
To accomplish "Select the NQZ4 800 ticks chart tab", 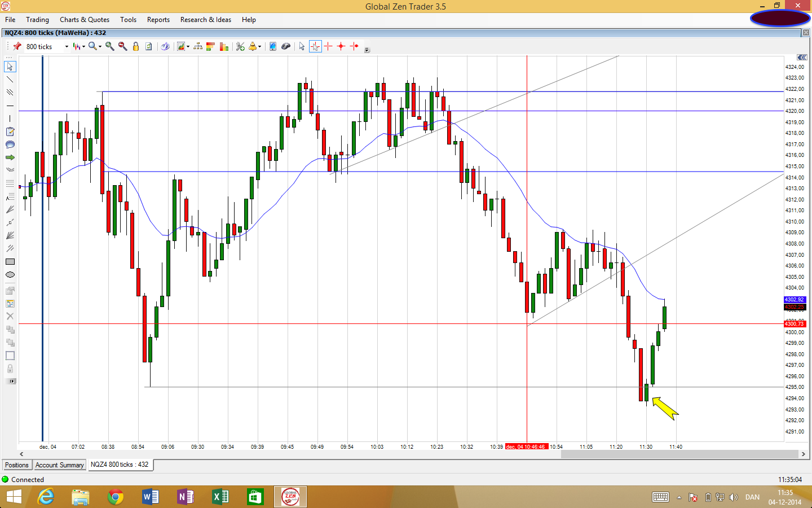I will tap(120, 465).
